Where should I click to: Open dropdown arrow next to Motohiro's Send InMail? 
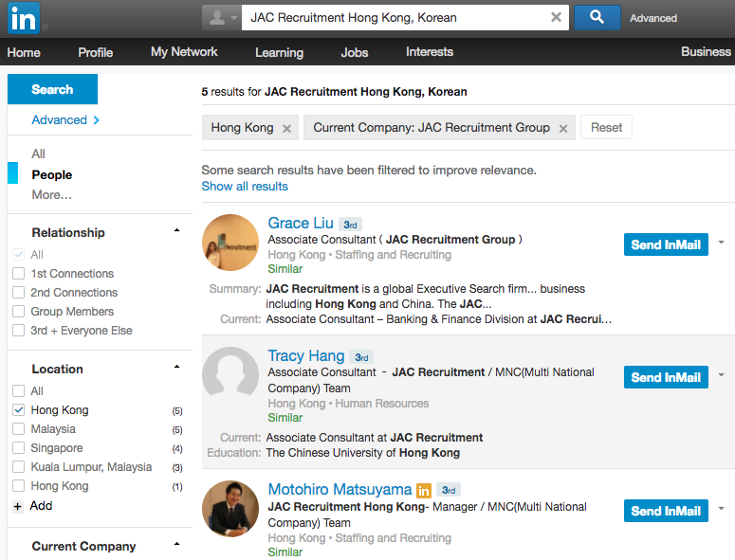[x=722, y=508]
